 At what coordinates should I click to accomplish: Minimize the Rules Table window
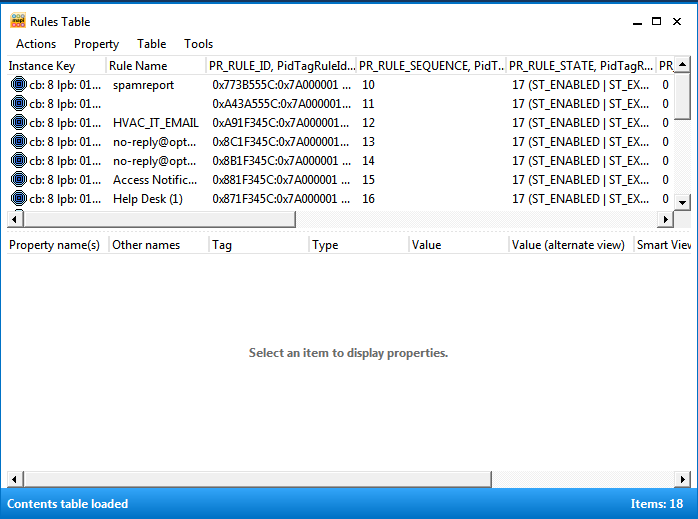(x=637, y=21)
